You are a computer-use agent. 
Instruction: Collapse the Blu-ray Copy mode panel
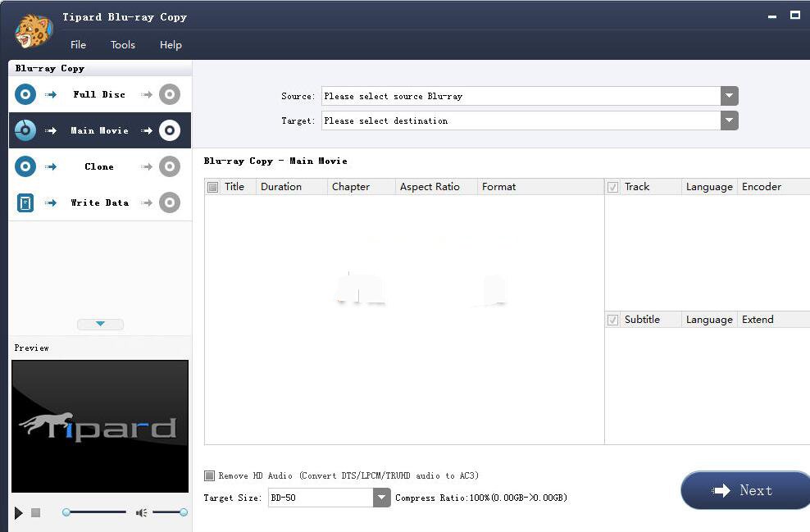pyautogui.click(x=100, y=324)
